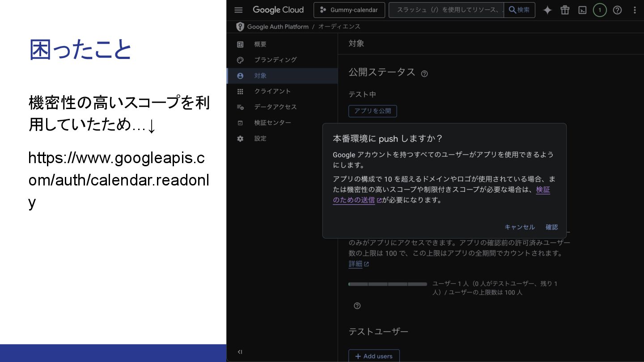Open the クライアント sidebar item
Screen dimensions: 644x362
coord(282,91)
